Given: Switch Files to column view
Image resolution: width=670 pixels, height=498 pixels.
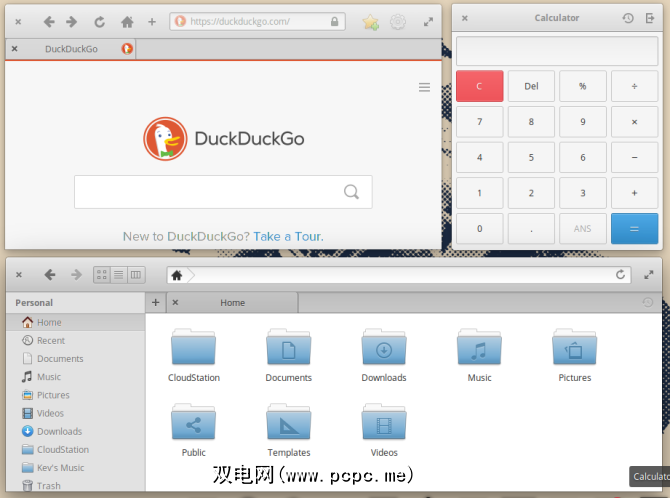Looking at the screenshot, I should (x=136, y=275).
